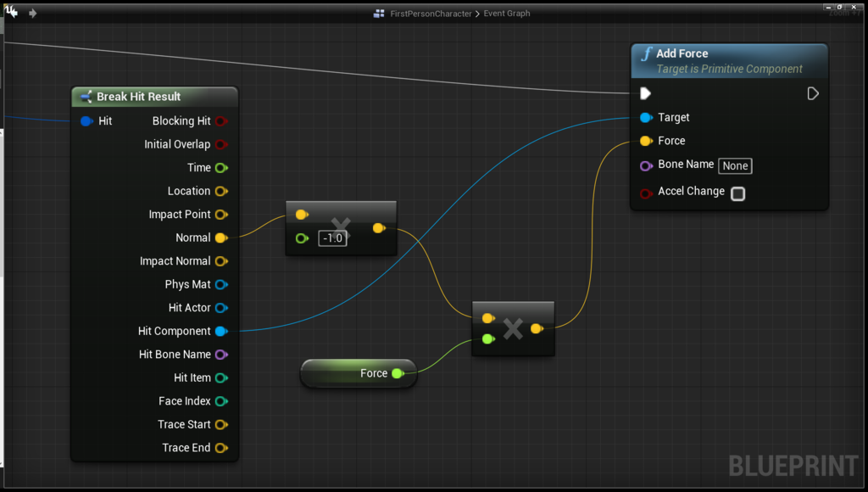The image size is (868, 492).
Task: Click the function f icon on Add Force
Action: [x=646, y=53]
